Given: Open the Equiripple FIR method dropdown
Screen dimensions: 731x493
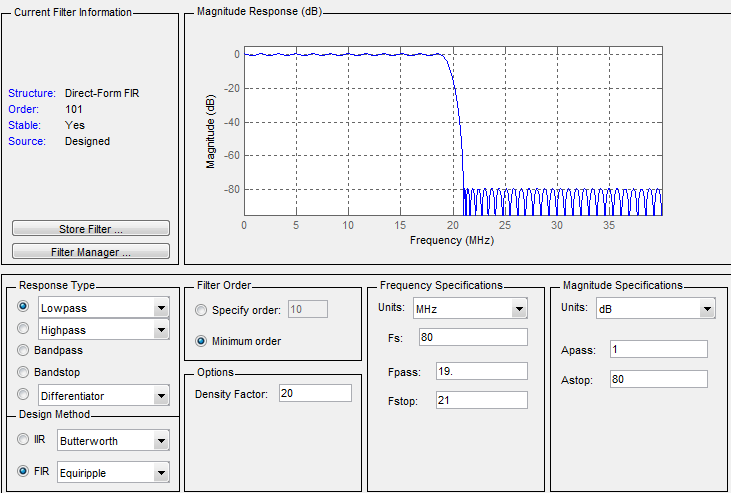Looking at the screenshot, I should [x=161, y=473].
